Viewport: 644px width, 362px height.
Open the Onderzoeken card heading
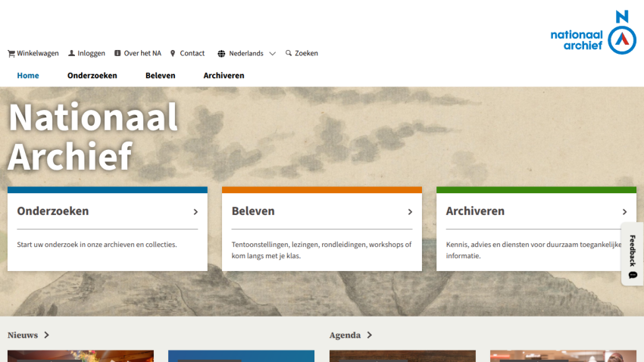(53, 211)
